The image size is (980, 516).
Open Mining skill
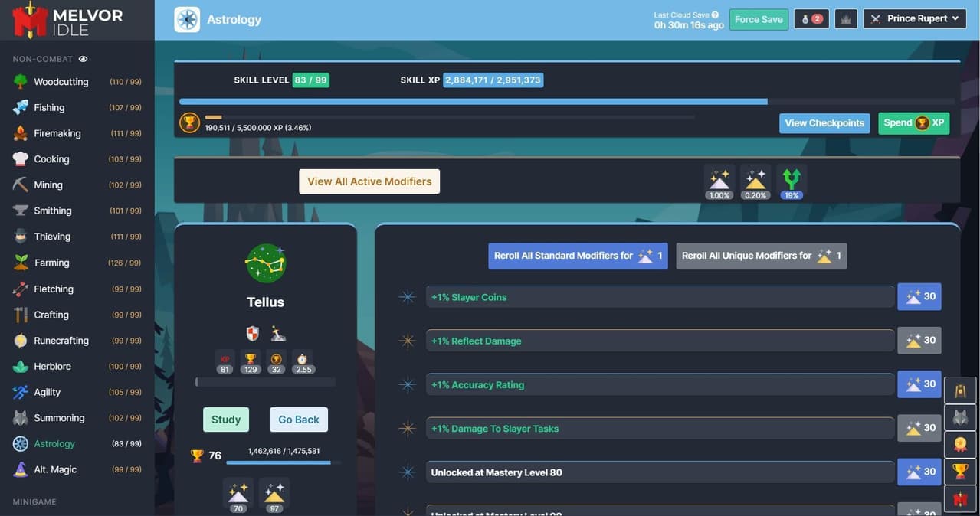[77, 185]
